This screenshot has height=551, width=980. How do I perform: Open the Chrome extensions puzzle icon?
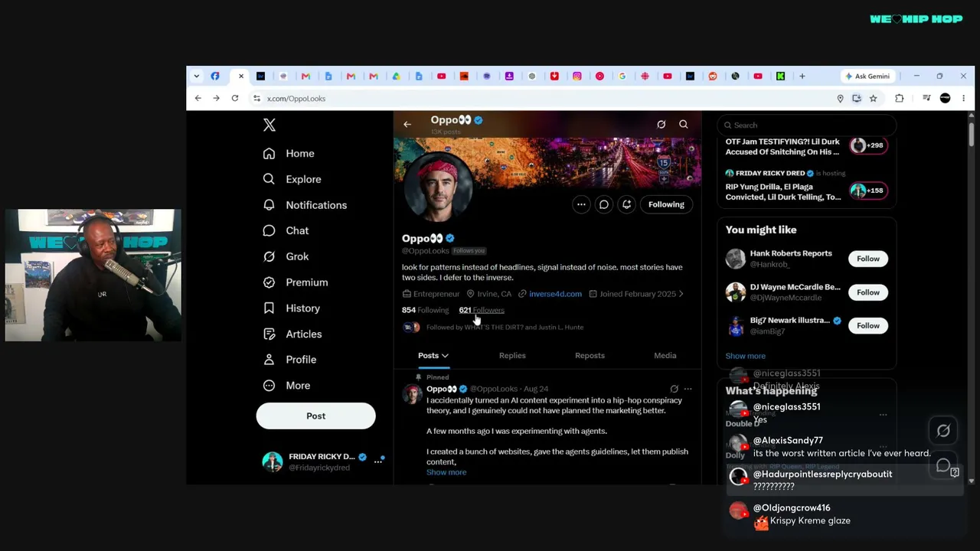coord(900,98)
